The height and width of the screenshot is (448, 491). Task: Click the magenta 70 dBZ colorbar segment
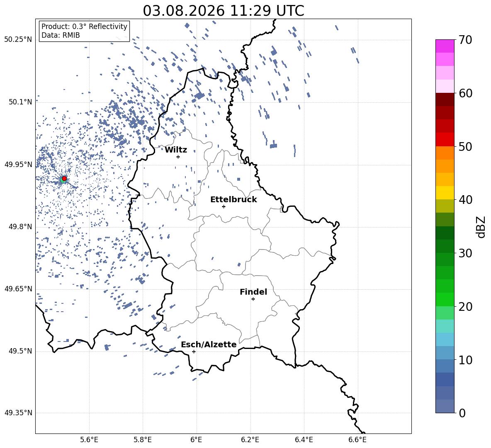(x=445, y=46)
